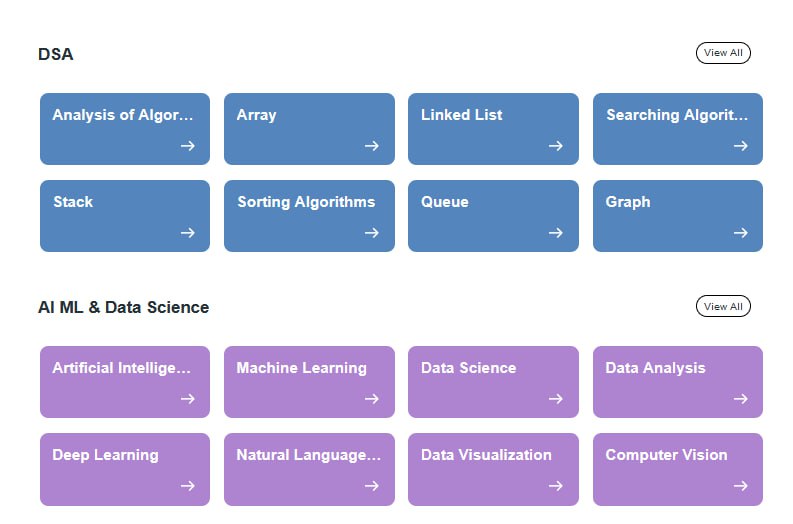Click View All button for DSA section

click(x=722, y=53)
